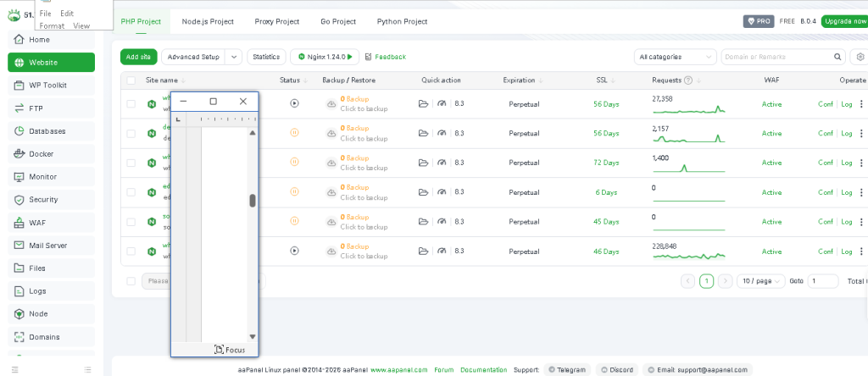Image resolution: width=868 pixels, height=376 pixels.
Task: Click the Nginx 1.24.0 button
Action: click(x=325, y=57)
